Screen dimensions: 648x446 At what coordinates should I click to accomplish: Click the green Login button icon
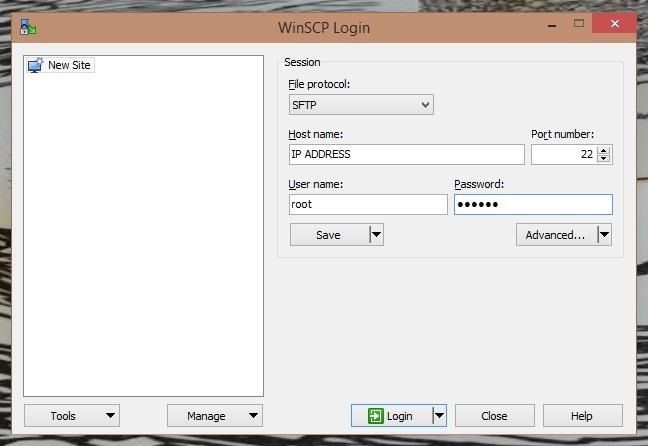pyautogui.click(x=375, y=416)
